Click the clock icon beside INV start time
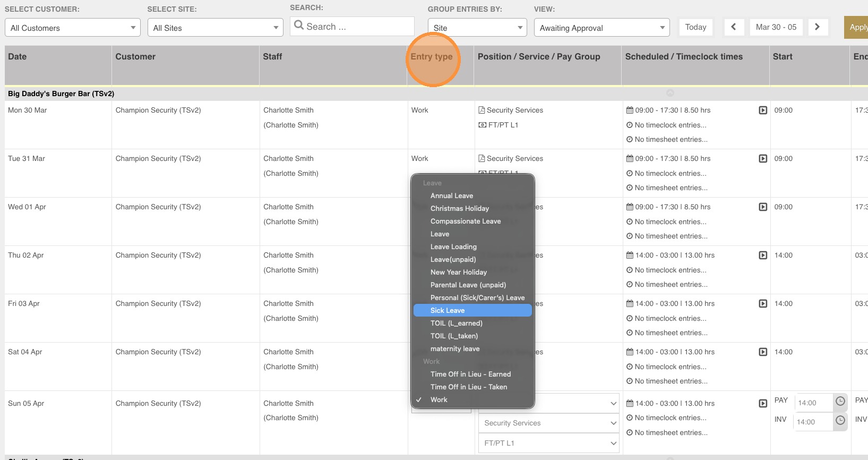This screenshot has height=460, width=868. (840, 421)
